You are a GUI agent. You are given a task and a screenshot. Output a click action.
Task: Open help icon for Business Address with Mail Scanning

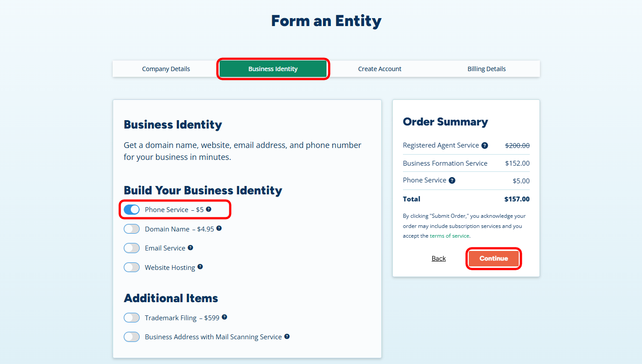[x=287, y=337]
